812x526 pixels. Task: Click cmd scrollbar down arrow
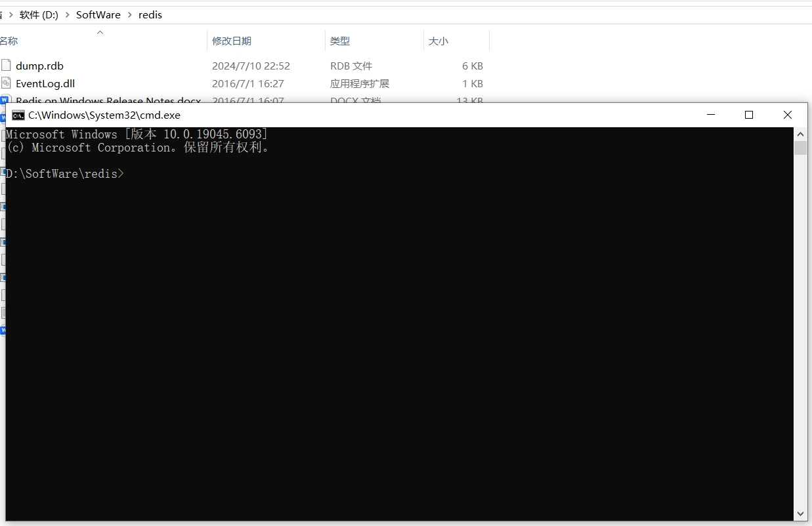(x=800, y=514)
